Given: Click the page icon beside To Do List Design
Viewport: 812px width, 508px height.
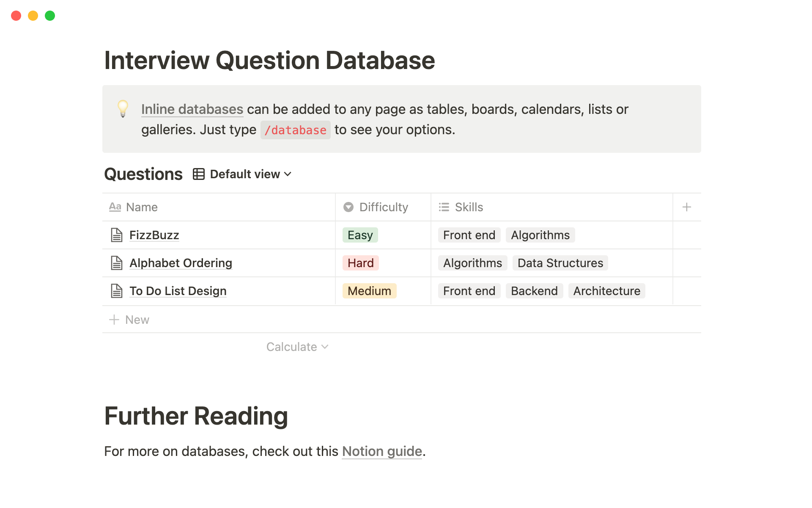Looking at the screenshot, I should 116,291.
